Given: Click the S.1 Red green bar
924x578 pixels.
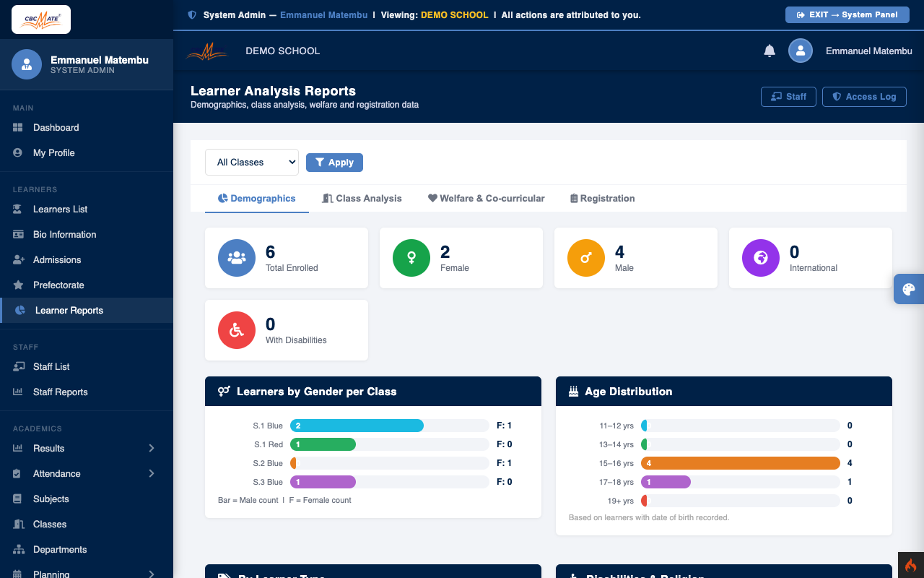Looking at the screenshot, I should point(323,444).
